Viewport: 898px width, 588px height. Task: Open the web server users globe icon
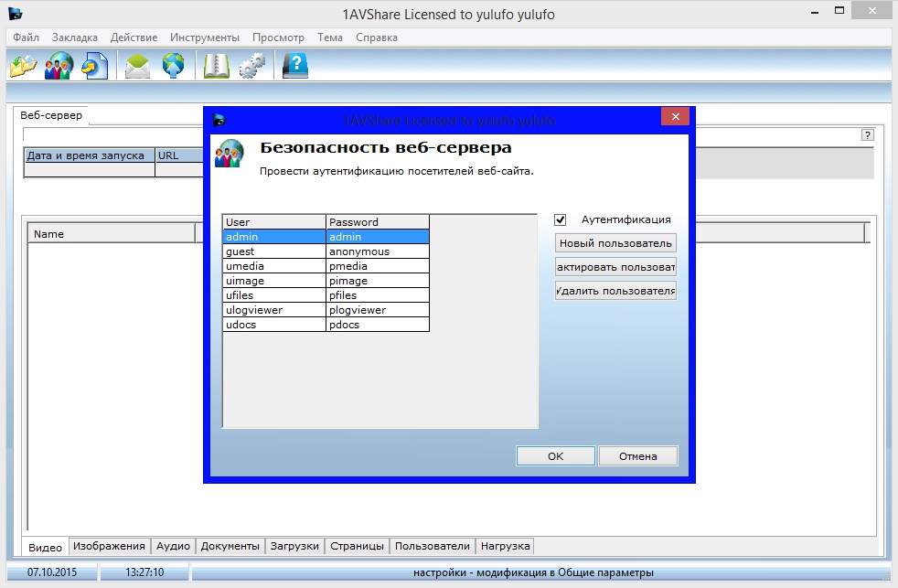click(x=59, y=65)
